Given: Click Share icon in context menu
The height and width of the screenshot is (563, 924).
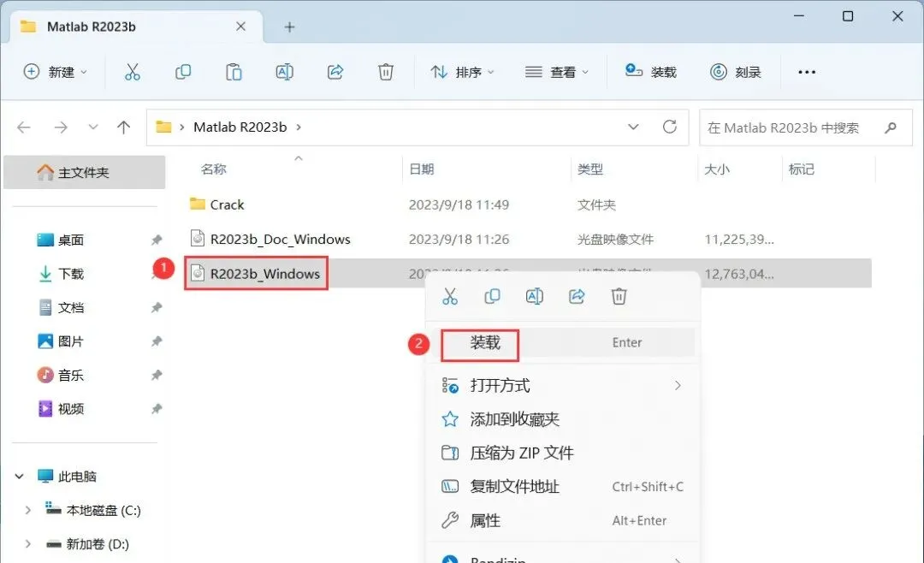Looking at the screenshot, I should pos(577,296).
